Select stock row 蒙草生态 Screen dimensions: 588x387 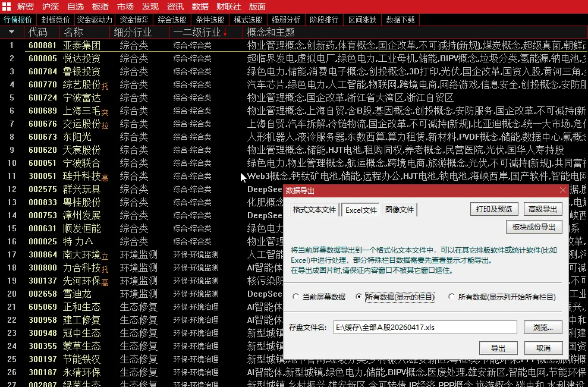coord(142,346)
